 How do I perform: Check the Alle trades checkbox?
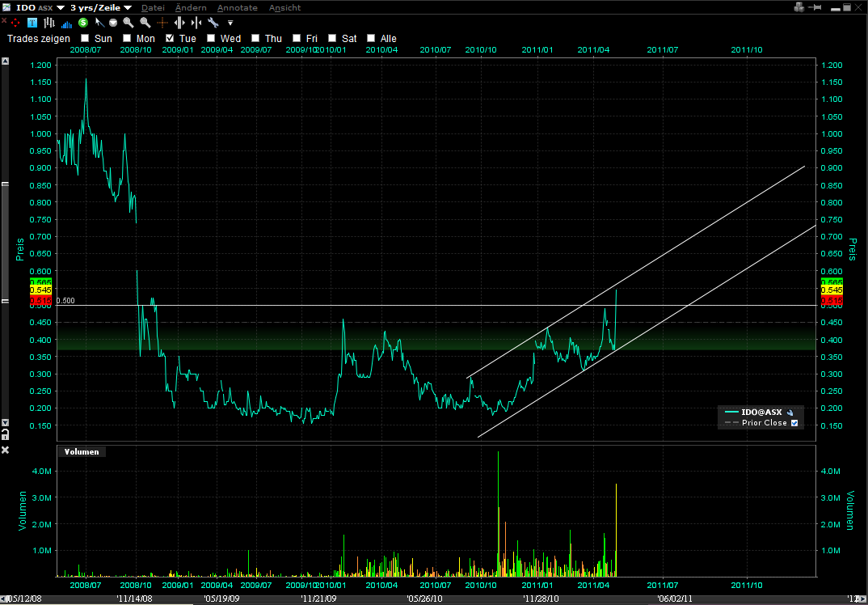tap(371, 38)
